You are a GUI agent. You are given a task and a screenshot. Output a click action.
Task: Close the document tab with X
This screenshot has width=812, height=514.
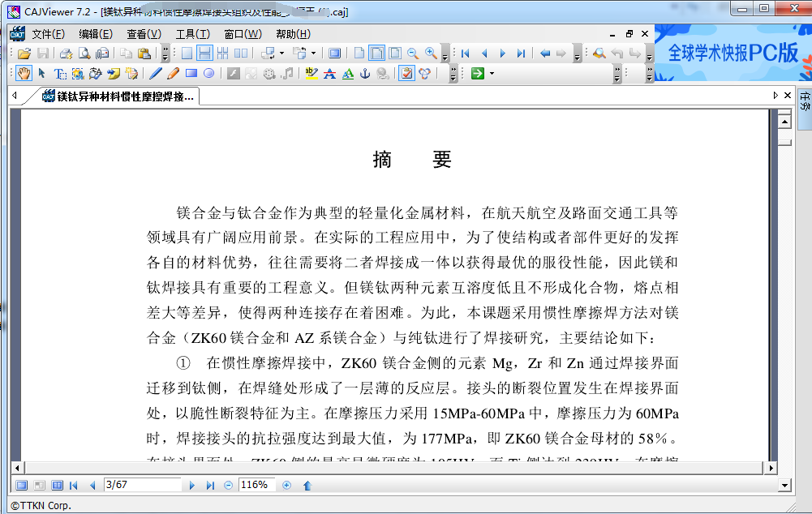point(787,95)
